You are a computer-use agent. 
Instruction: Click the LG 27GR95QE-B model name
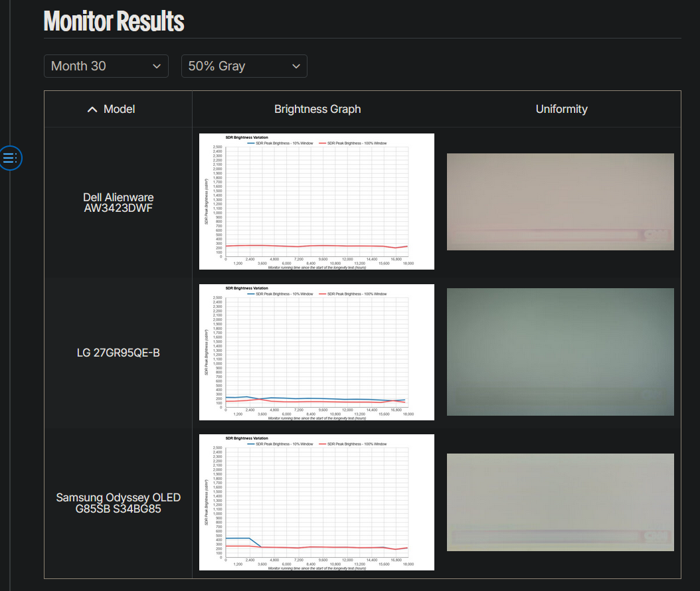[x=118, y=353]
